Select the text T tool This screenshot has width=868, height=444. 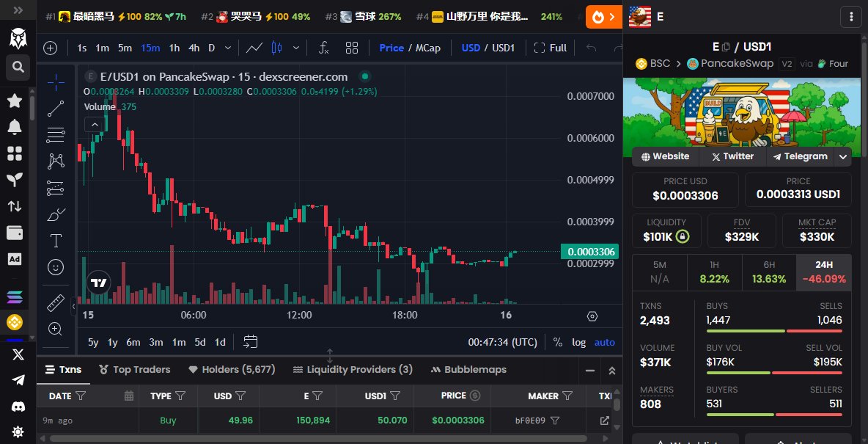(56, 241)
